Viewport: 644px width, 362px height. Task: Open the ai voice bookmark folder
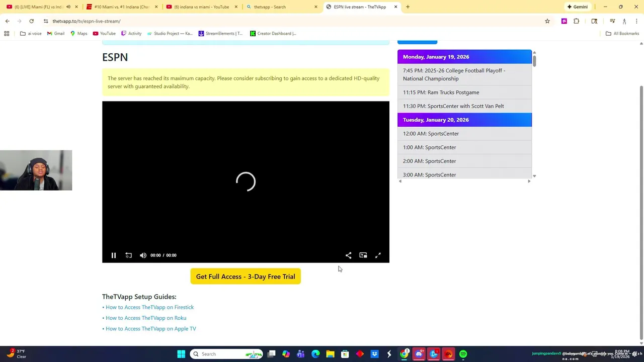pos(31,34)
